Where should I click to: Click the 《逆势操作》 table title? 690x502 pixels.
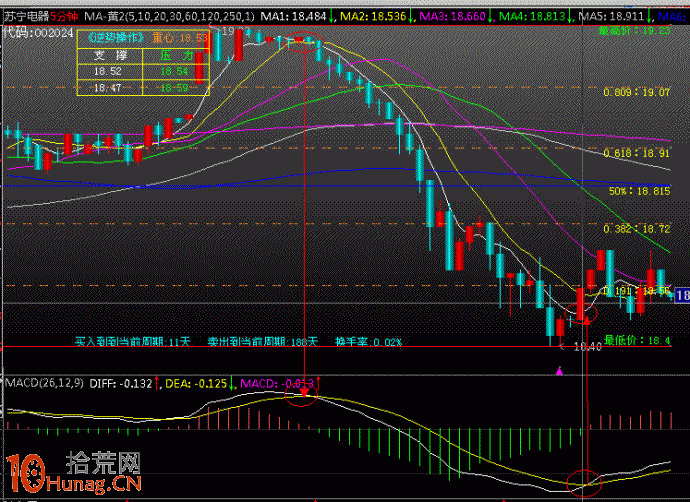tap(115, 38)
